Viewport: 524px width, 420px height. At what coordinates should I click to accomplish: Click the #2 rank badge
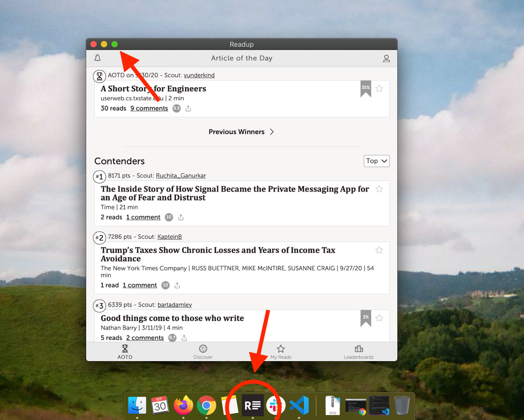click(99, 238)
